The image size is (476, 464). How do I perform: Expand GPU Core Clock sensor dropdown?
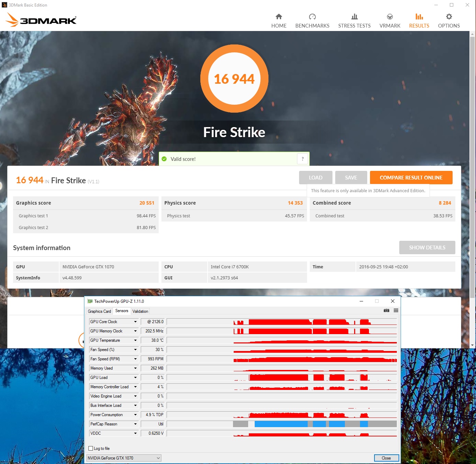point(135,322)
